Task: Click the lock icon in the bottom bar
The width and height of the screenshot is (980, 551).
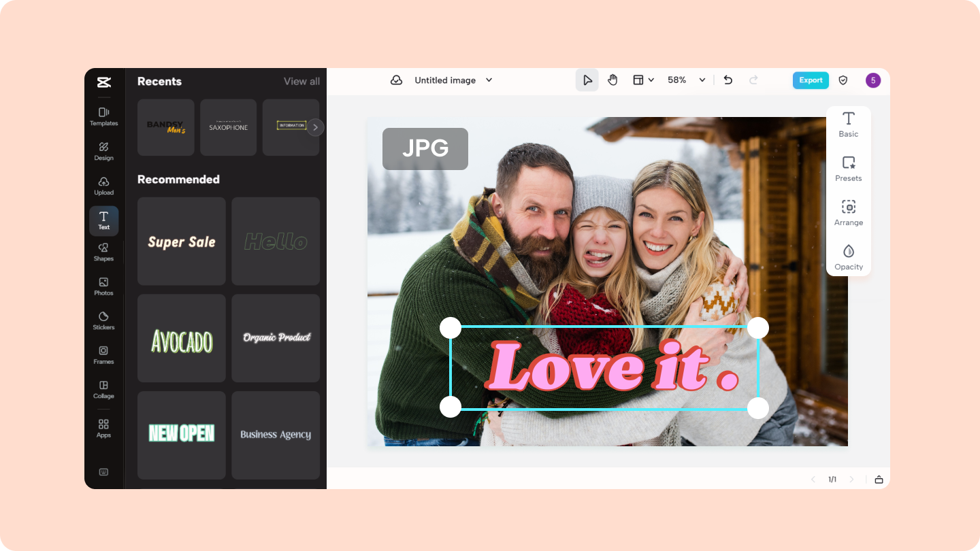Action: [879, 480]
